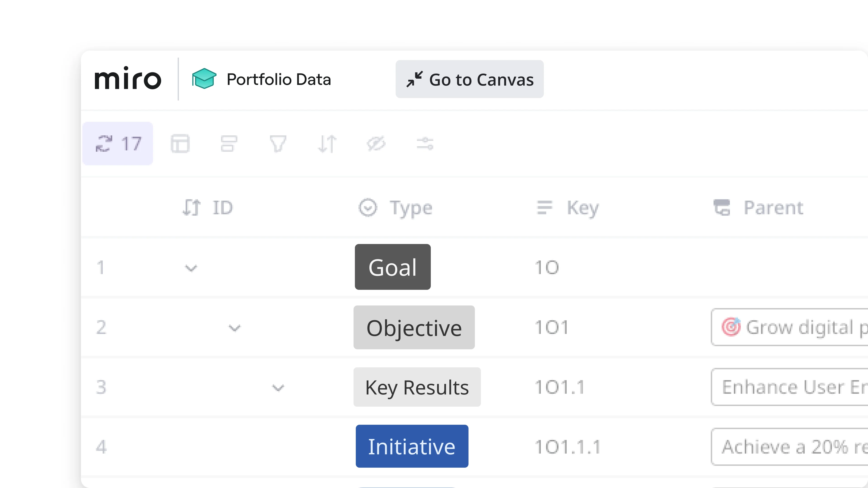The height and width of the screenshot is (488, 868).
Task: Click the Go to Canvas button
Action: coord(469,80)
